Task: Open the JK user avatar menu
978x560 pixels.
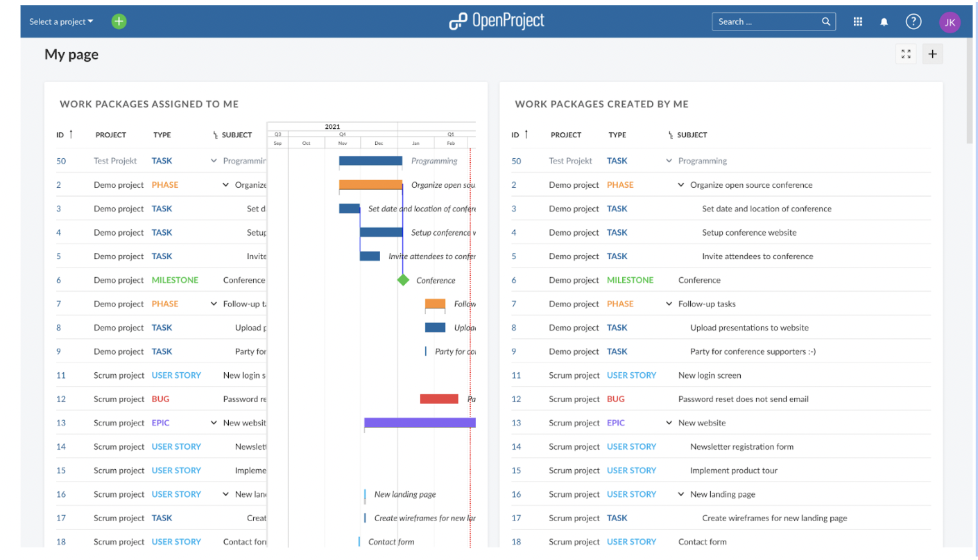Action: [x=950, y=21]
